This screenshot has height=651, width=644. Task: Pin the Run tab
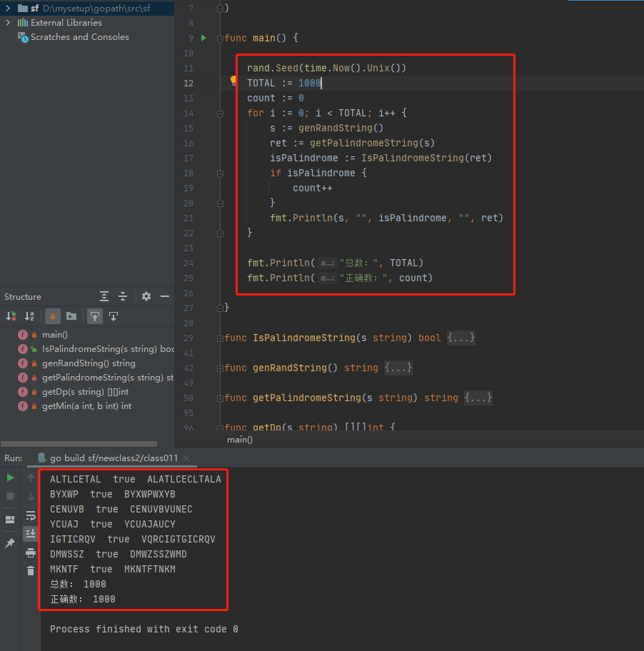(10, 542)
